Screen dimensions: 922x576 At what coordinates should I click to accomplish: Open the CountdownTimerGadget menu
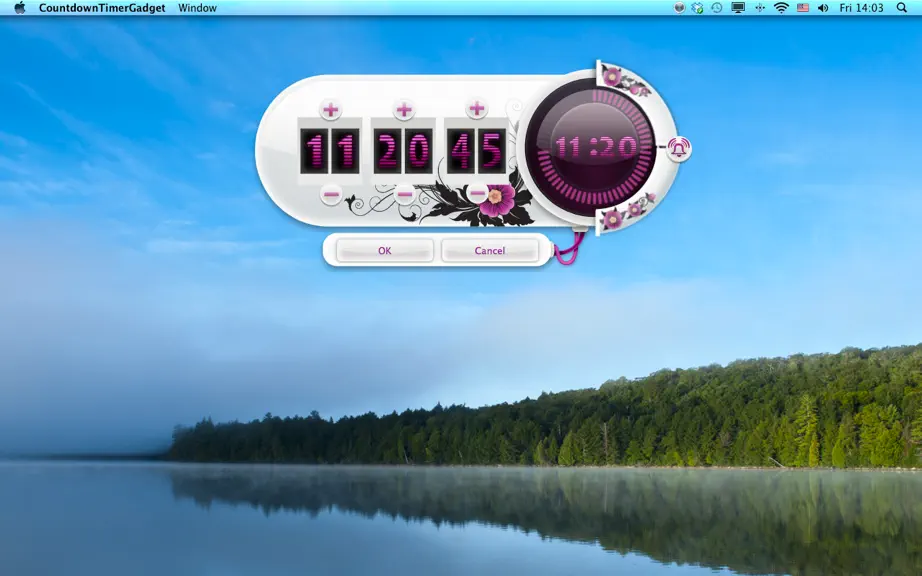click(x=102, y=8)
